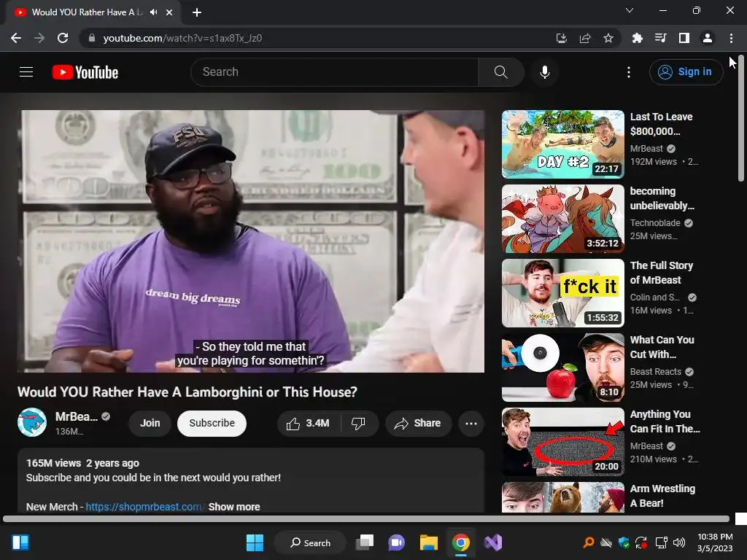Screen dimensions: 747x560
Task: Open Chrome extensions puzzle icon
Action: click(x=637, y=38)
